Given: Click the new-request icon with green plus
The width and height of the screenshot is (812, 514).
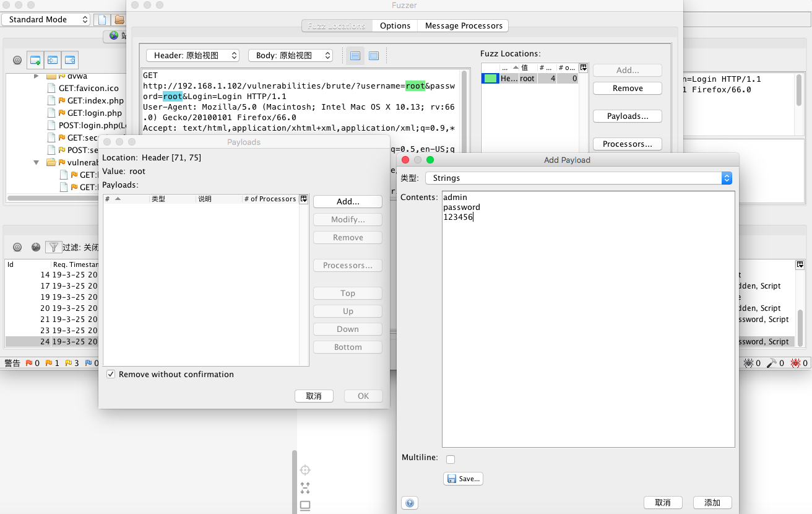Looking at the screenshot, I should (35, 59).
